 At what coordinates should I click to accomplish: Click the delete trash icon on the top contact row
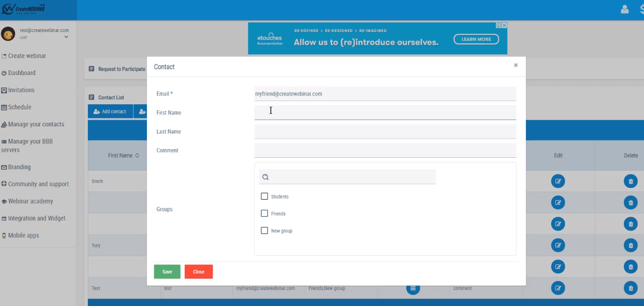point(631,181)
